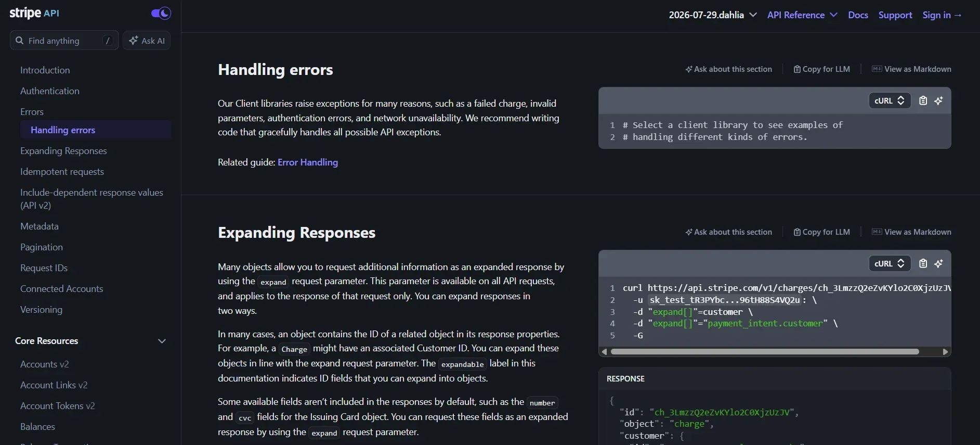Click the horizontal scrollbar of curl code
Viewport: 980px width, 445px height.
pos(765,352)
